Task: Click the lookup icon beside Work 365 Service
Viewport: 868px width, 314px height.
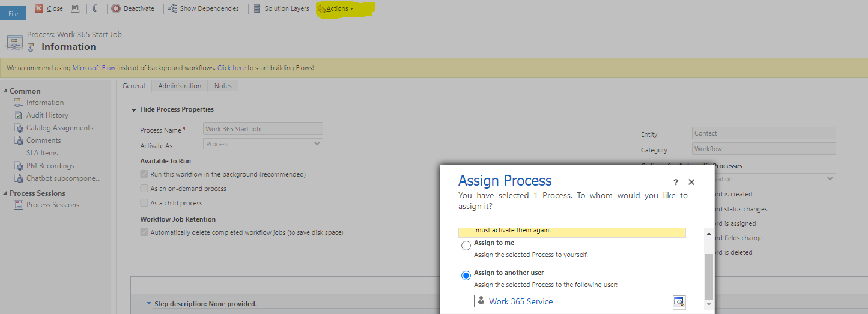Action: [x=679, y=301]
